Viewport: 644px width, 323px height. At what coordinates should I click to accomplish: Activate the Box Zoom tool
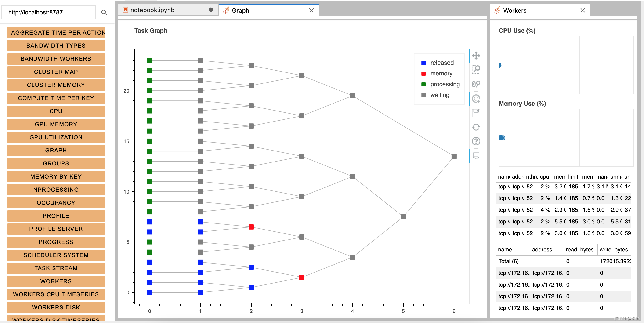click(476, 70)
